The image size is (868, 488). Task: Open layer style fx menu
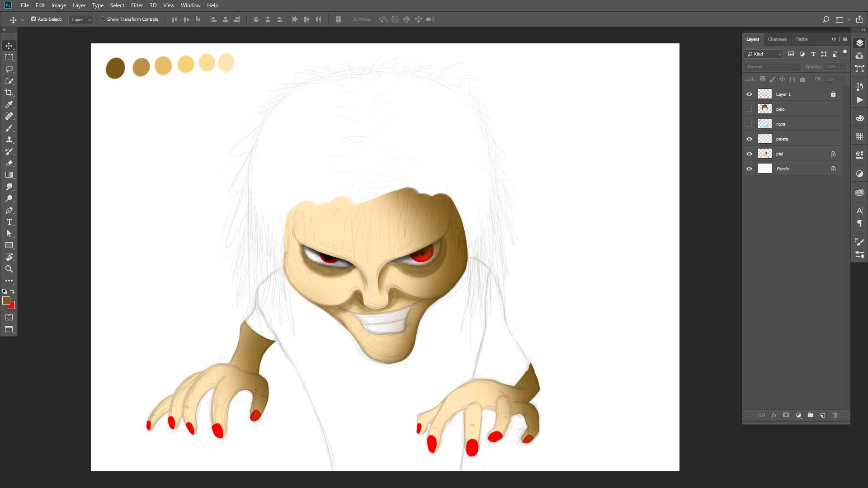(x=774, y=415)
